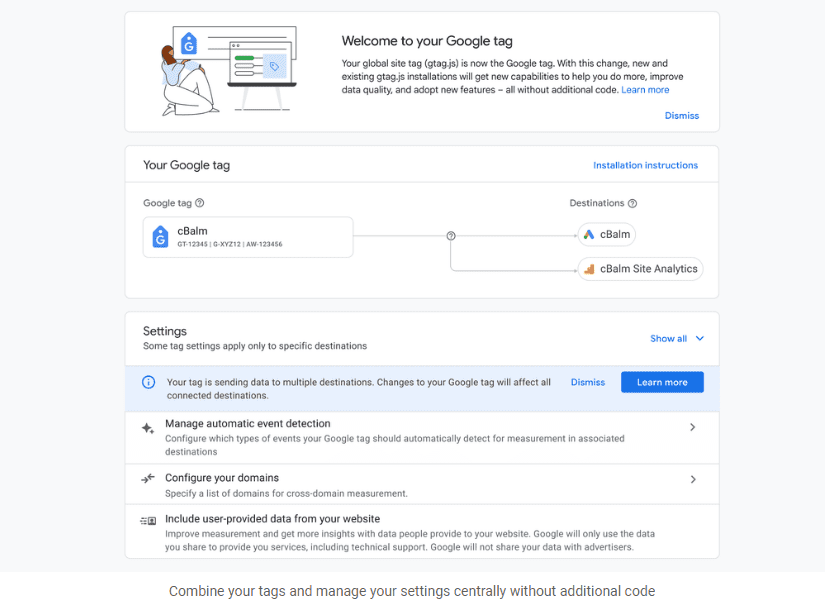The image size is (828, 610).
Task: Click the Google tag help question icon
Action: click(x=200, y=203)
